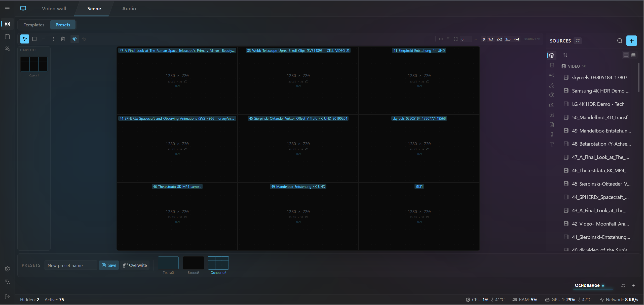Viewport: 644px width, 305px height.
Task: Select the pointer cursor tool
Action: pos(25,39)
